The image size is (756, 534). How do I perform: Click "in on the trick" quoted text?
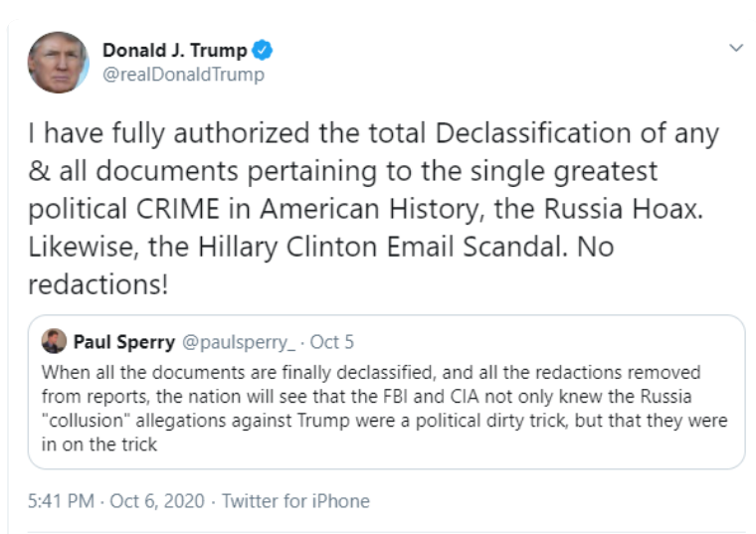click(x=99, y=445)
